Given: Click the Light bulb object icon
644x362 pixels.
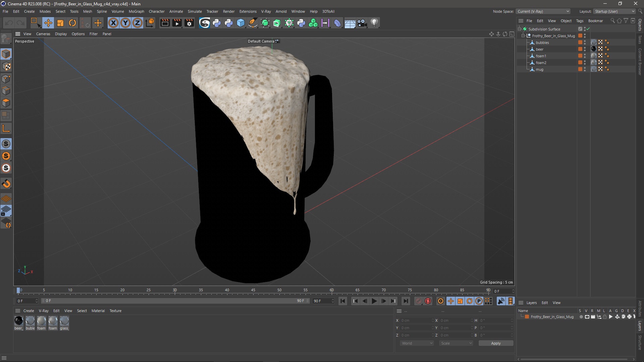Looking at the screenshot, I should pyautogui.click(x=374, y=23).
